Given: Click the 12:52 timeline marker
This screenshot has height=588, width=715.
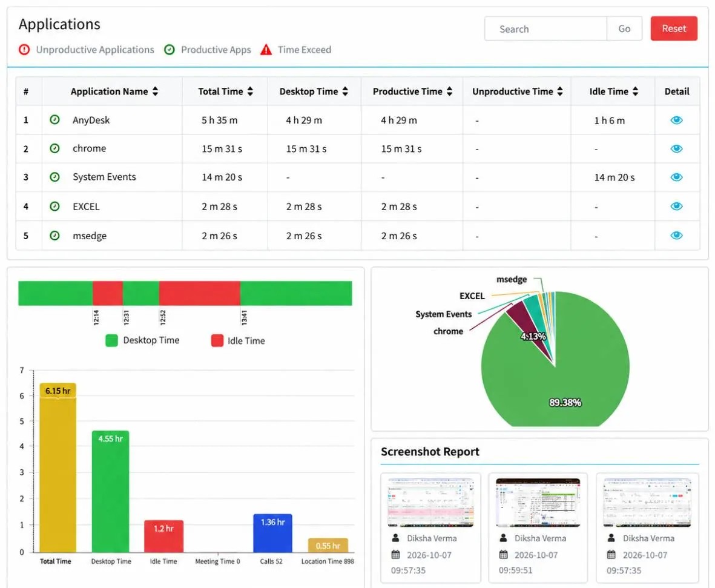Looking at the screenshot, I should coord(163,317).
